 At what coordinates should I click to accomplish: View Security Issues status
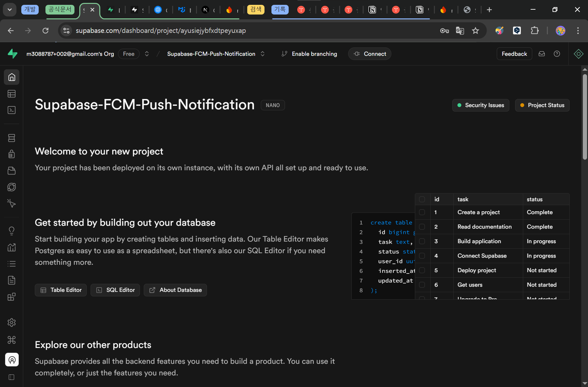[x=481, y=105]
